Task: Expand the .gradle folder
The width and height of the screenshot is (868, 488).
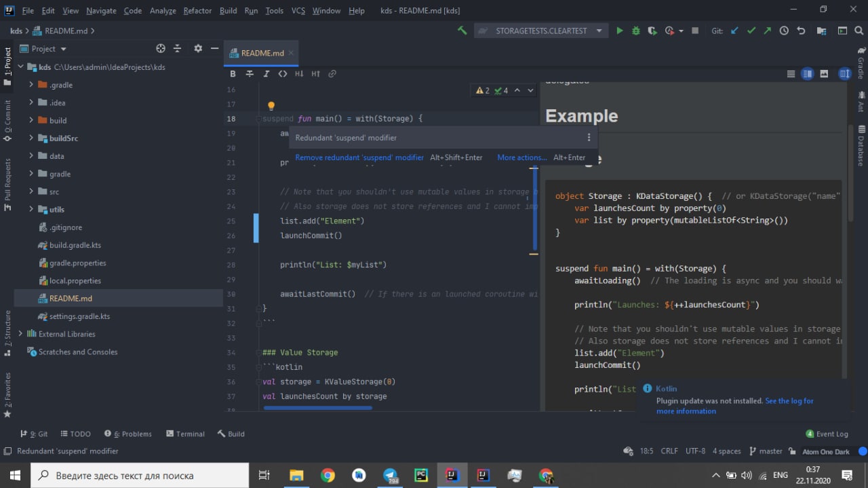Action: (31, 85)
